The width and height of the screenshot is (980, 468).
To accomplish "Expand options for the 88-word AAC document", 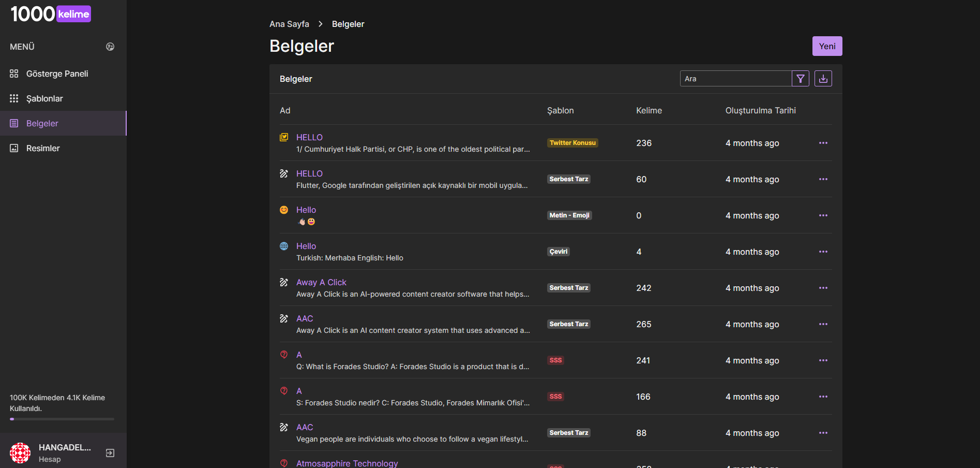I will point(823,433).
